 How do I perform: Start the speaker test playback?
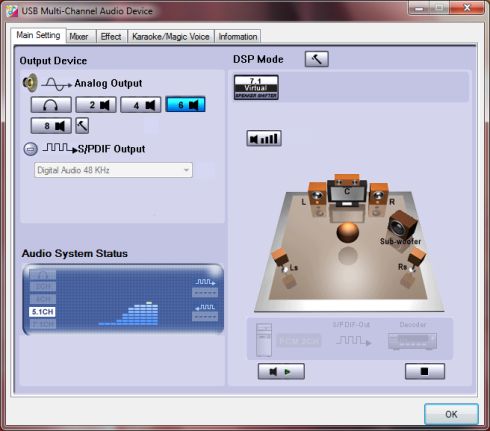tap(281, 371)
